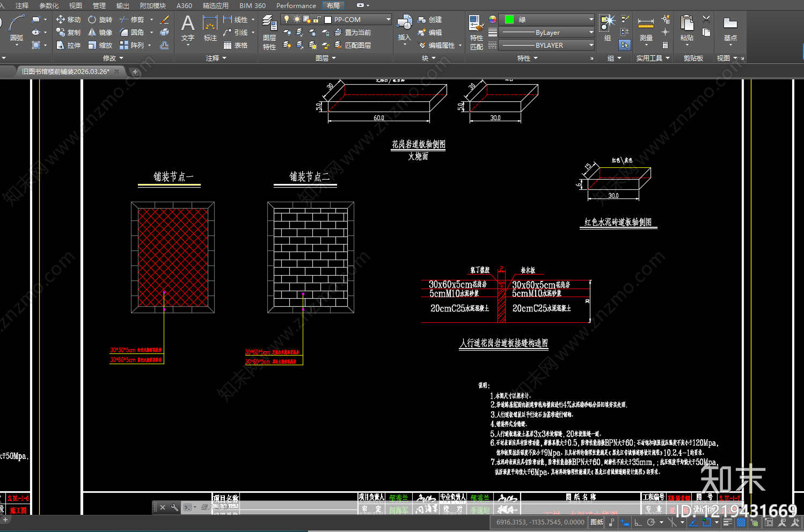This screenshot has width=804, height=532.
Task: Select the Rotate (旋转) tool
Action: [x=100, y=19]
